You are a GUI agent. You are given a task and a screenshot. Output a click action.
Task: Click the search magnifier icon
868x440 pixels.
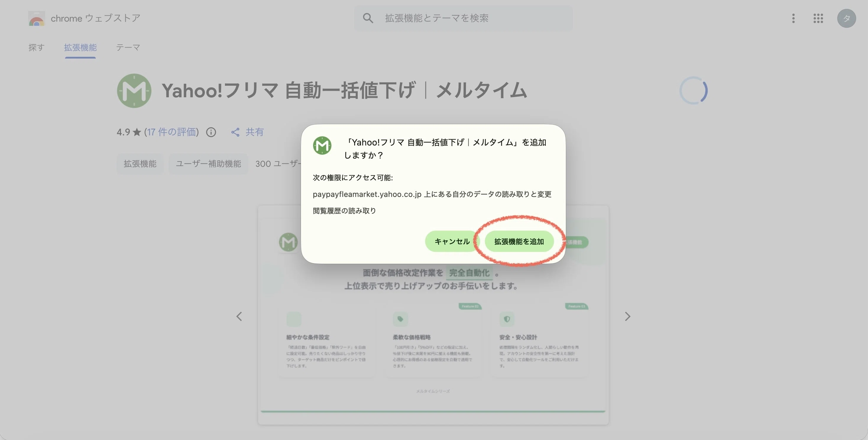368,18
